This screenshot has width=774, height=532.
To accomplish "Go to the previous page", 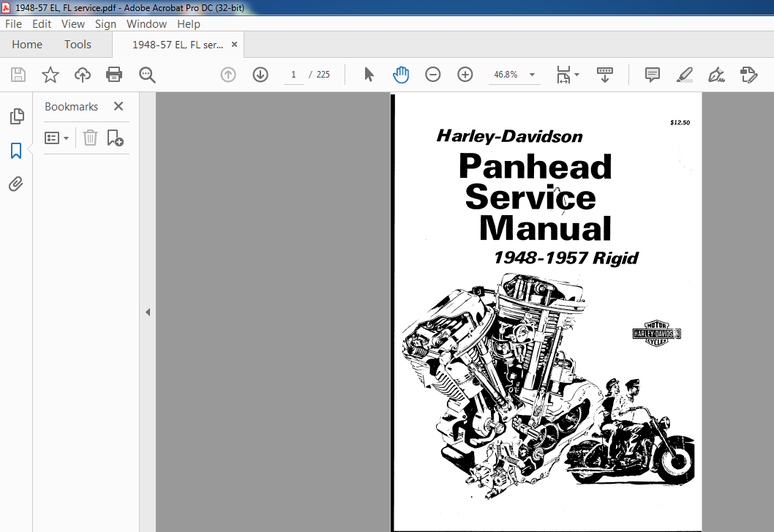I will 228,75.
